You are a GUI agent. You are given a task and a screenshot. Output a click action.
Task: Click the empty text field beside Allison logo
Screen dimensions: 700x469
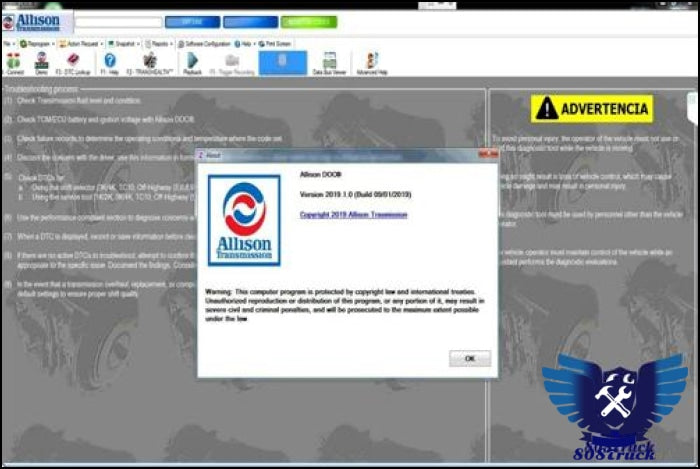(118, 21)
